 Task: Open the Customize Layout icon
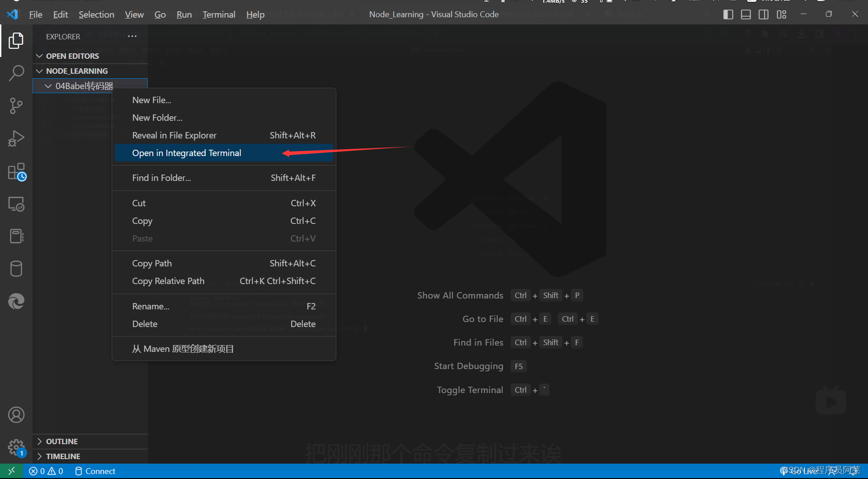(x=782, y=14)
